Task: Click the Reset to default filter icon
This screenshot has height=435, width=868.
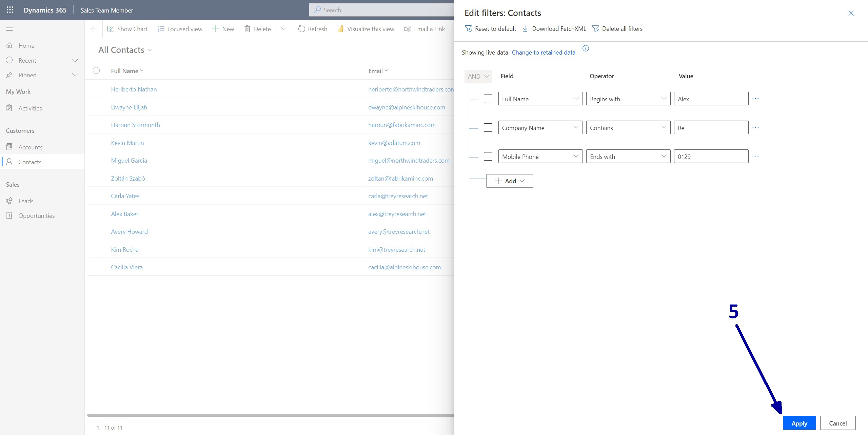Action: pos(468,28)
